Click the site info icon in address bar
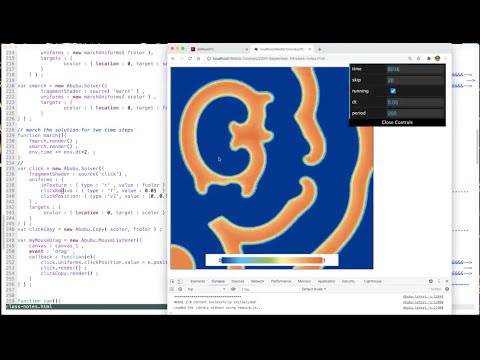Viewport: 480px width, 360px height. [209, 58]
